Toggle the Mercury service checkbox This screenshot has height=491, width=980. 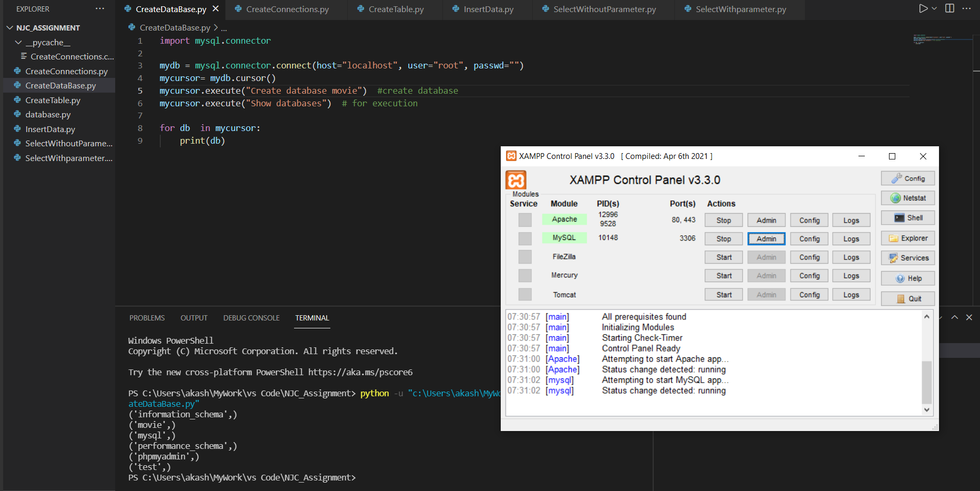(x=525, y=275)
